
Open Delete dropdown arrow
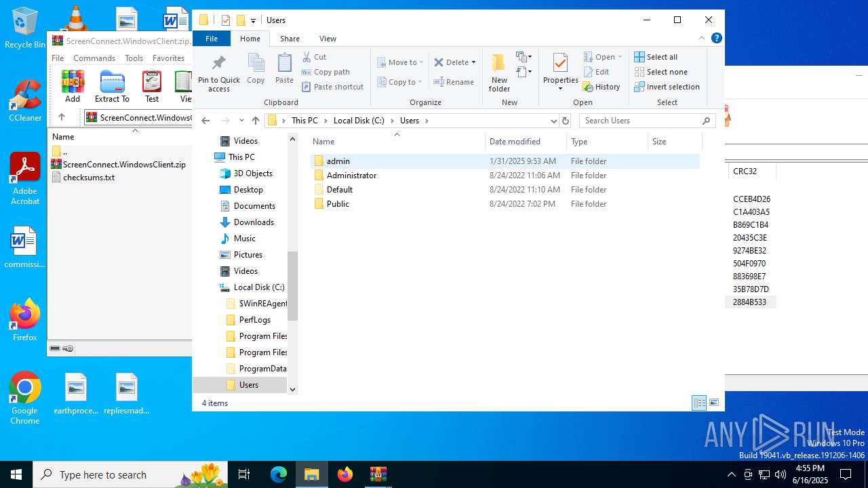(473, 62)
